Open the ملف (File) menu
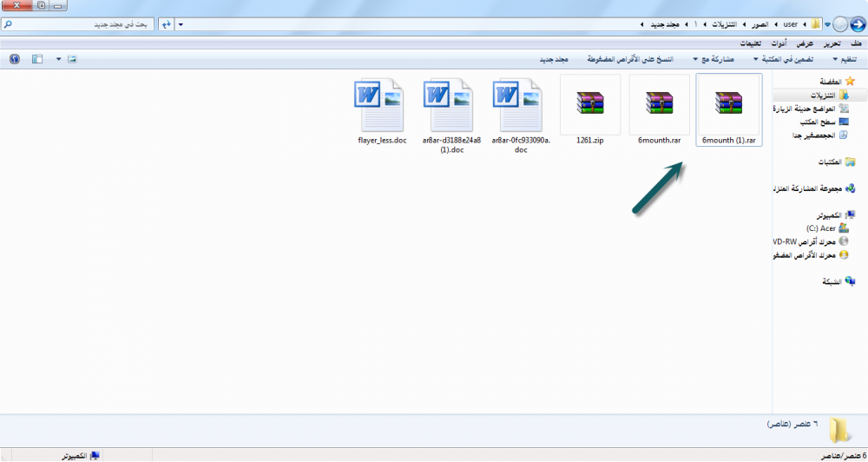Screen dimensions: 868x462 tap(857, 43)
